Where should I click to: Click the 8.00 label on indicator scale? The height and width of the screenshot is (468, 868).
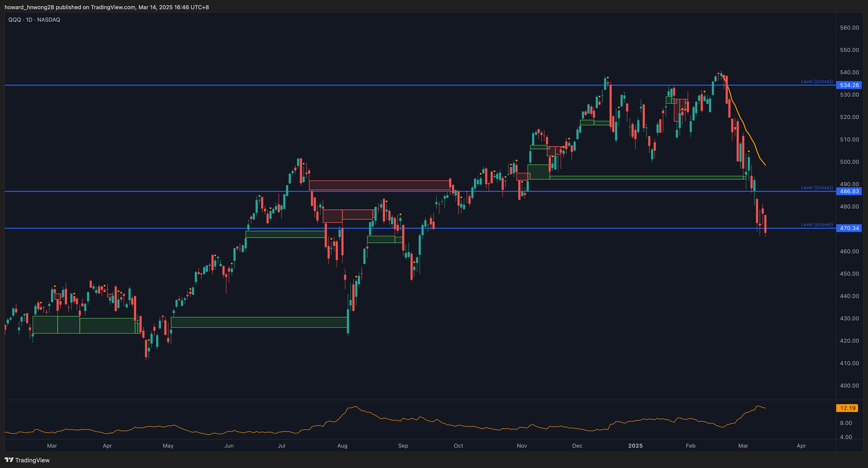coord(846,423)
